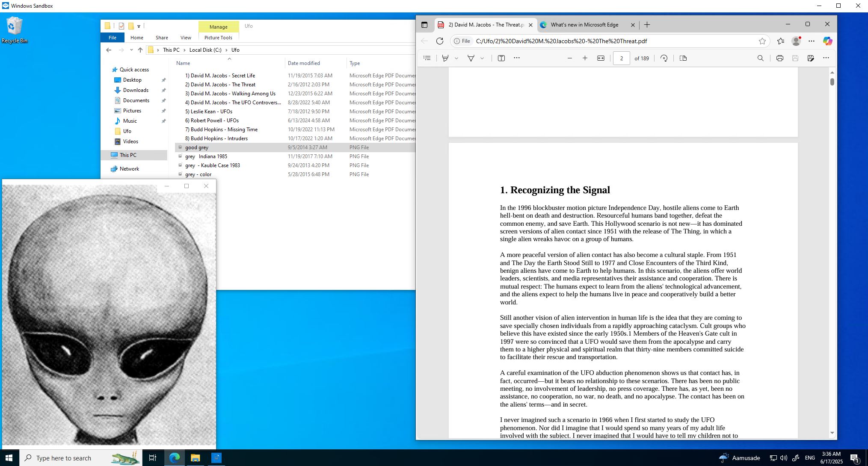Rotate the PDF page
The image size is (868, 466).
point(664,58)
